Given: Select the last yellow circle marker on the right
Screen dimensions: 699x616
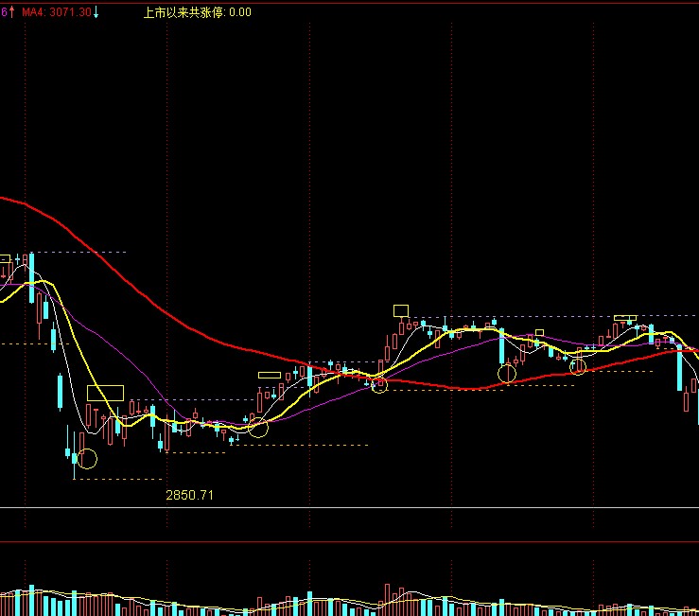Looking at the screenshot, I should (577, 367).
